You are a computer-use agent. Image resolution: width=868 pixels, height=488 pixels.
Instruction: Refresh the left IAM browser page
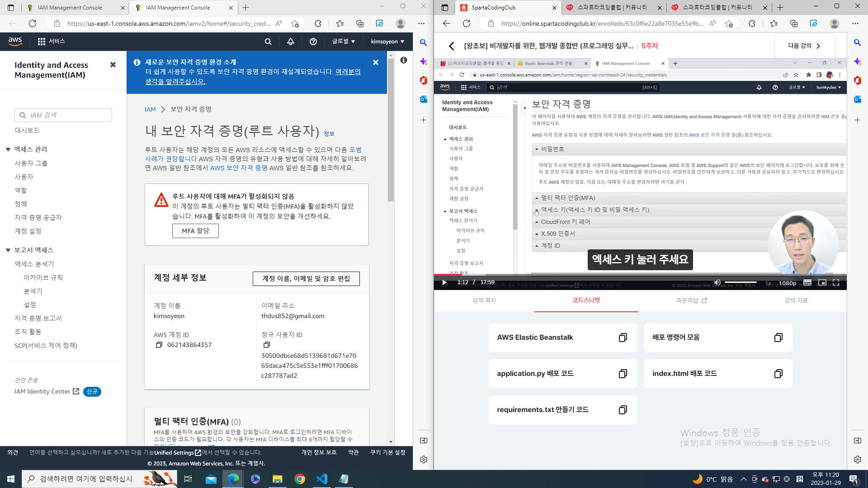coord(33,23)
